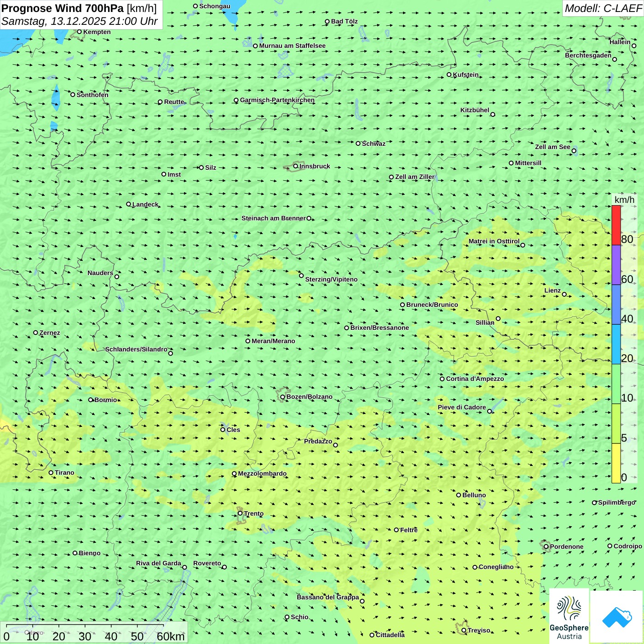Click the Riva del Garda label
644x644 pixels.
click(159, 563)
